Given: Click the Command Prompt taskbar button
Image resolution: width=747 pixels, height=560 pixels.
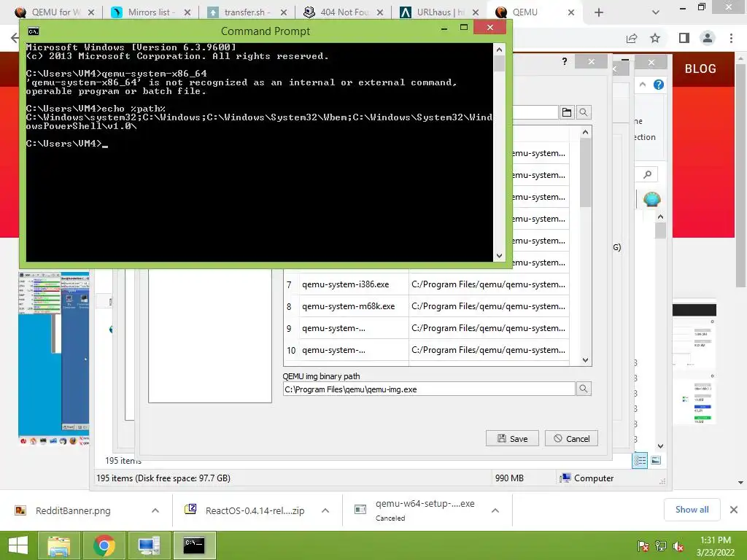Looking at the screenshot, I should tap(194, 545).
